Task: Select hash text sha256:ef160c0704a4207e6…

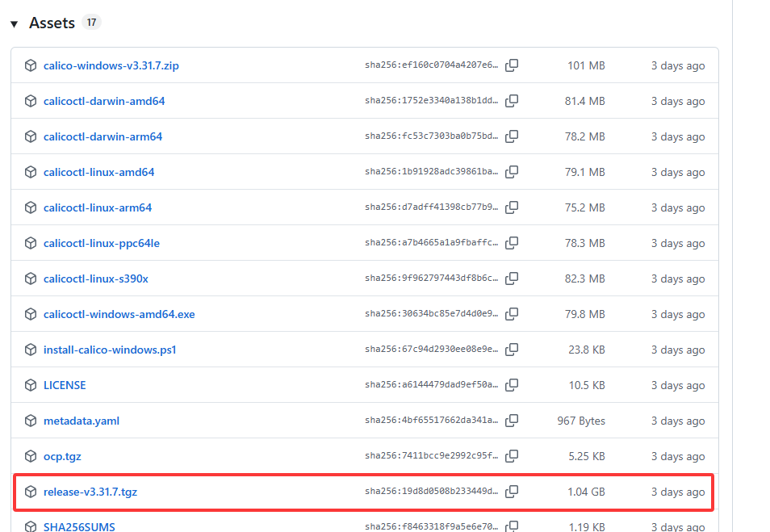Action: tap(431, 65)
